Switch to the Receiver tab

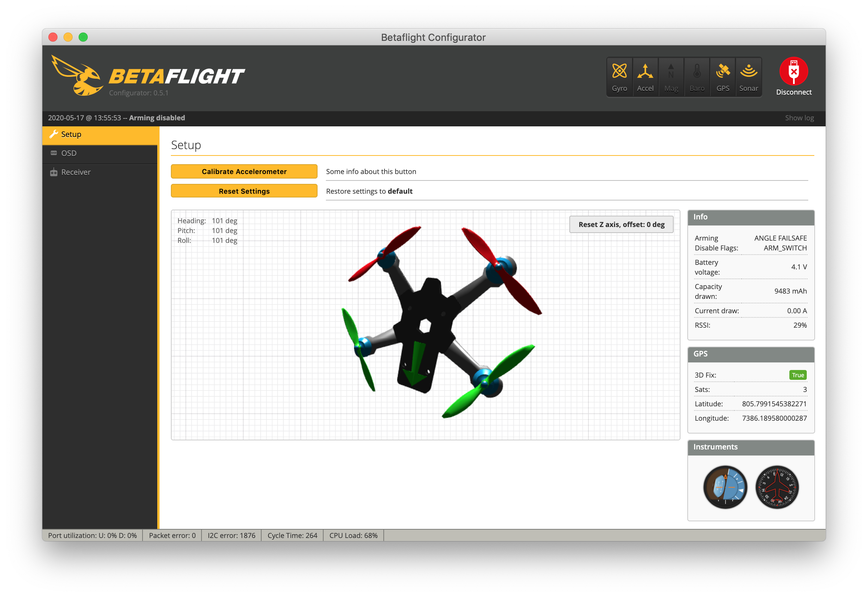coord(76,172)
